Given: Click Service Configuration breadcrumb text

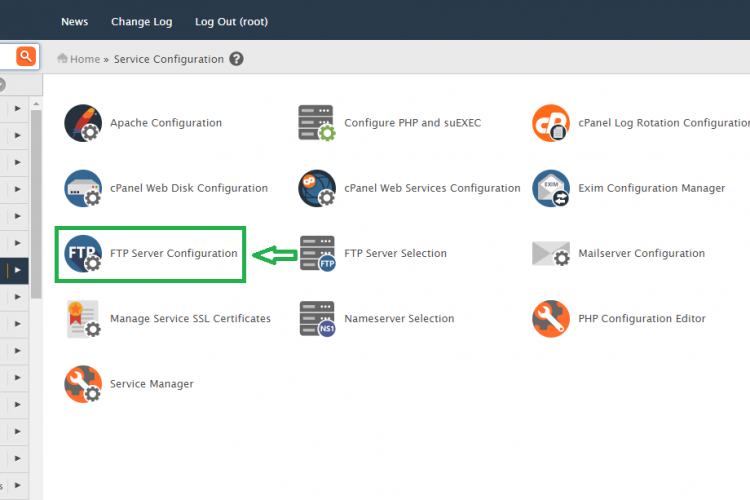Looking at the screenshot, I should point(169,59).
